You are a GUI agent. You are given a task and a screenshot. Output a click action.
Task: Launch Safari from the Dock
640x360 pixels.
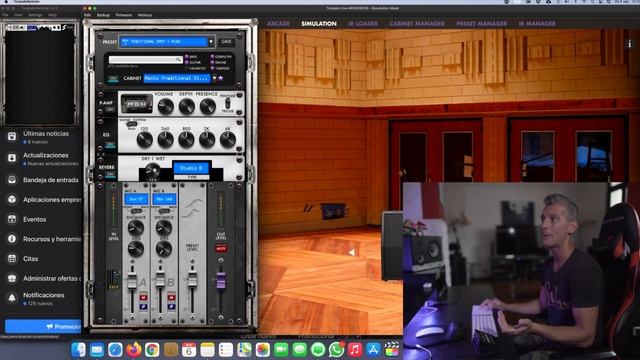coord(115,350)
